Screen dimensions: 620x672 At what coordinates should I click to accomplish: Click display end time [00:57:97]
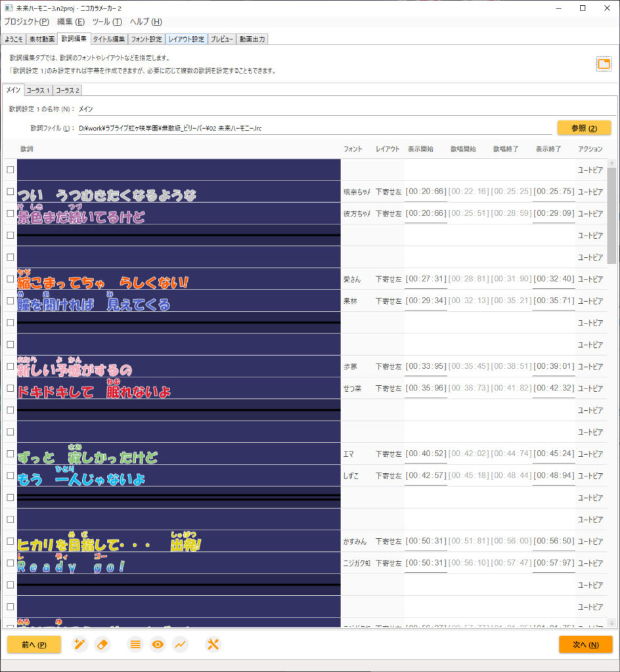(554, 563)
